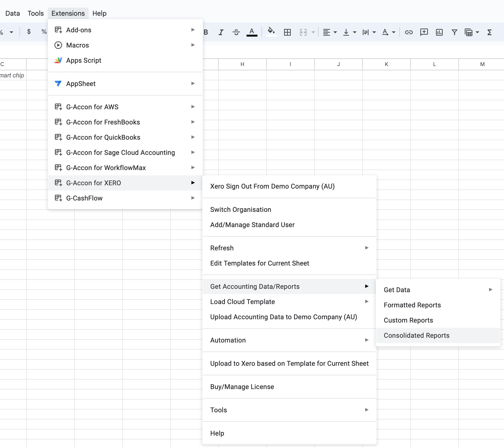Open the Tools menu in menu bar

[35, 13]
